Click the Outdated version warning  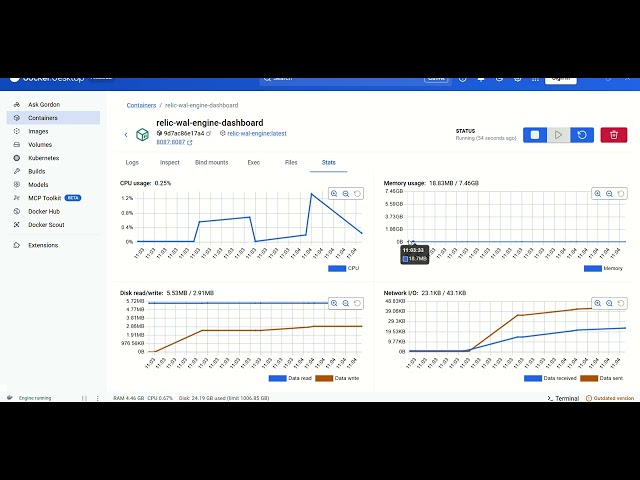click(x=610, y=398)
